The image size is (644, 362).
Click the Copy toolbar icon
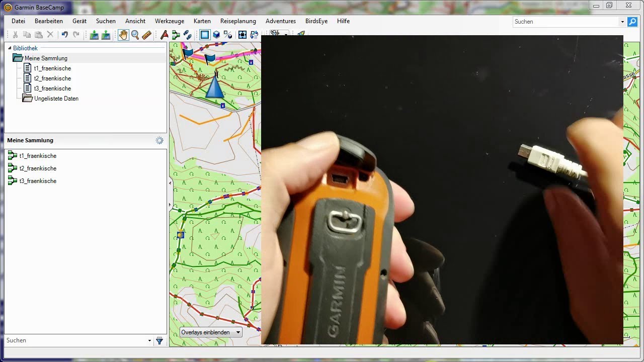tap(27, 35)
